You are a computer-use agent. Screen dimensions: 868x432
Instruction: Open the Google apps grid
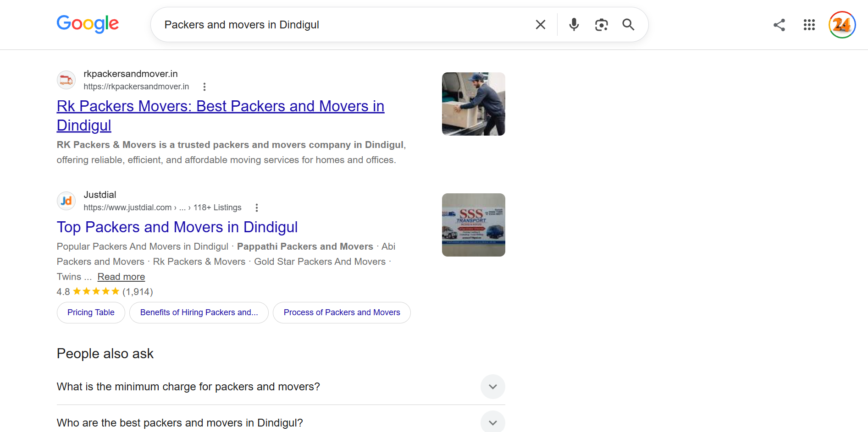[809, 25]
